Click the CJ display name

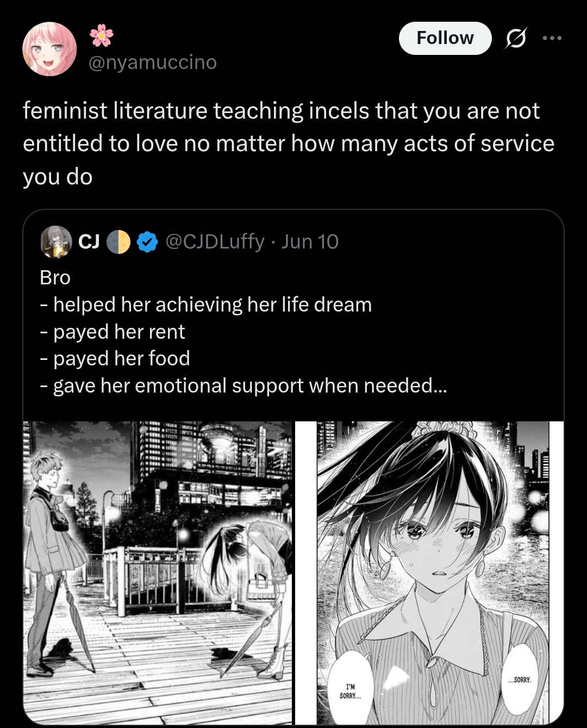tap(89, 241)
